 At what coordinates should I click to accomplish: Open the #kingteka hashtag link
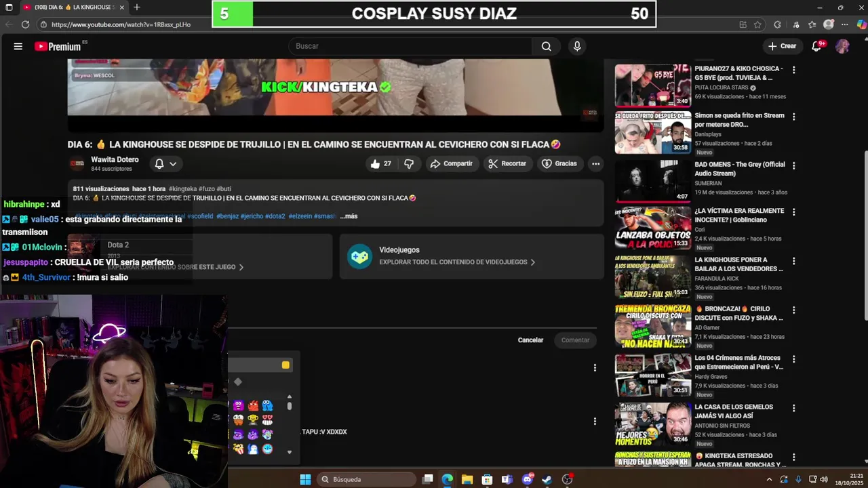pyautogui.click(x=182, y=189)
